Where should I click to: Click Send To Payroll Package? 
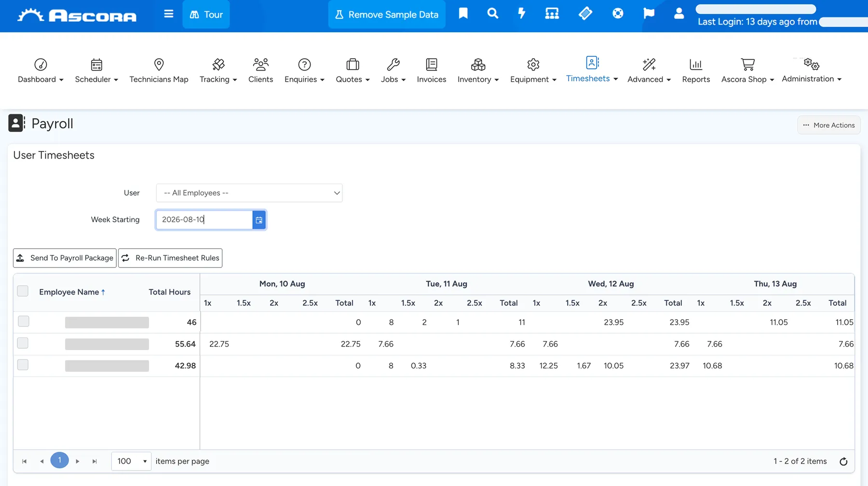click(65, 258)
